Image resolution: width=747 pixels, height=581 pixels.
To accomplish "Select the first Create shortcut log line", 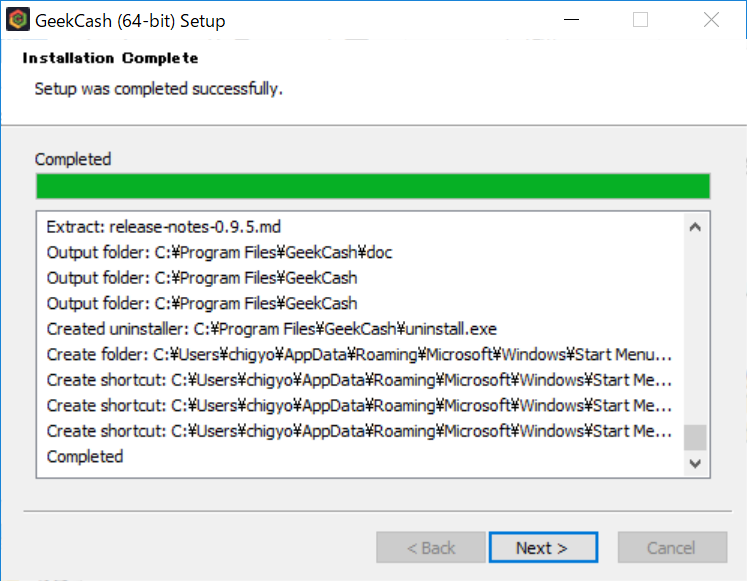I will click(359, 380).
